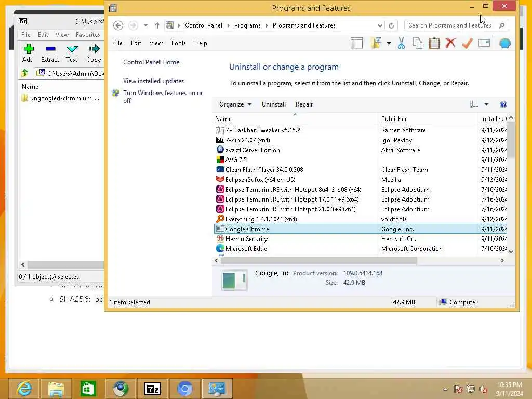The image size is (532, 399).
Task: Click the blue shell toolbar icon
Action: pyautogui.click(x=505, y=44)
